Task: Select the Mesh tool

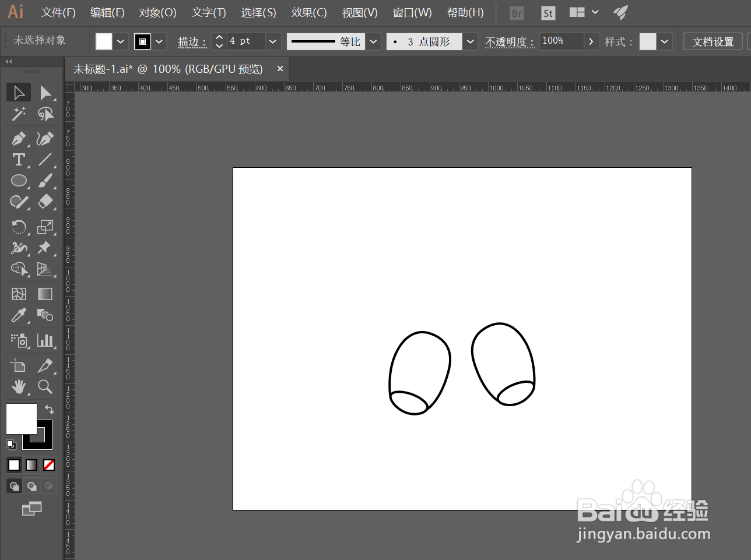Action: tap(19, 294)
